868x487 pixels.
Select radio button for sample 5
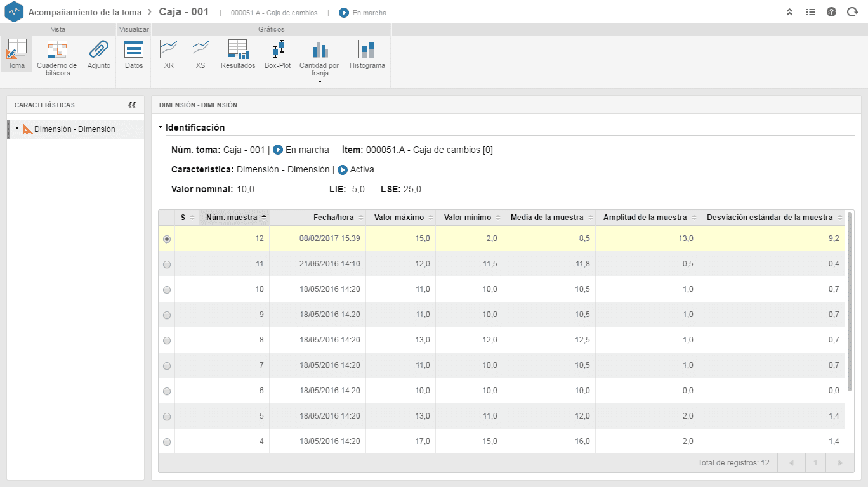[167, 417]
